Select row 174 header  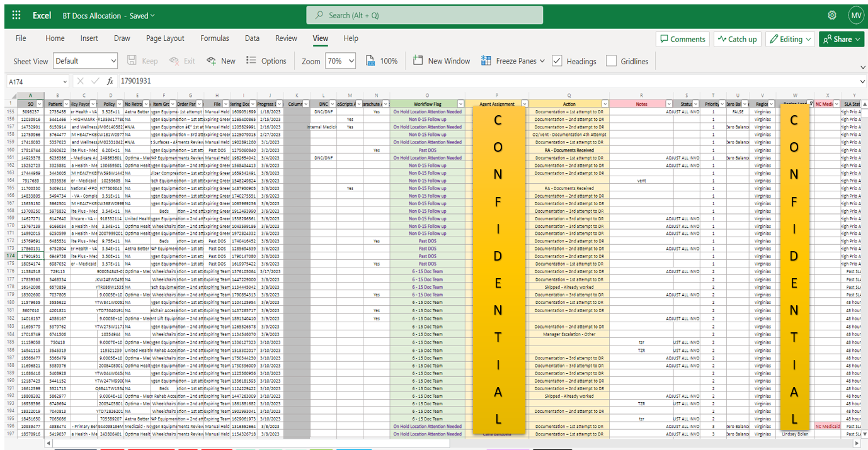click(x=11, y=256)
